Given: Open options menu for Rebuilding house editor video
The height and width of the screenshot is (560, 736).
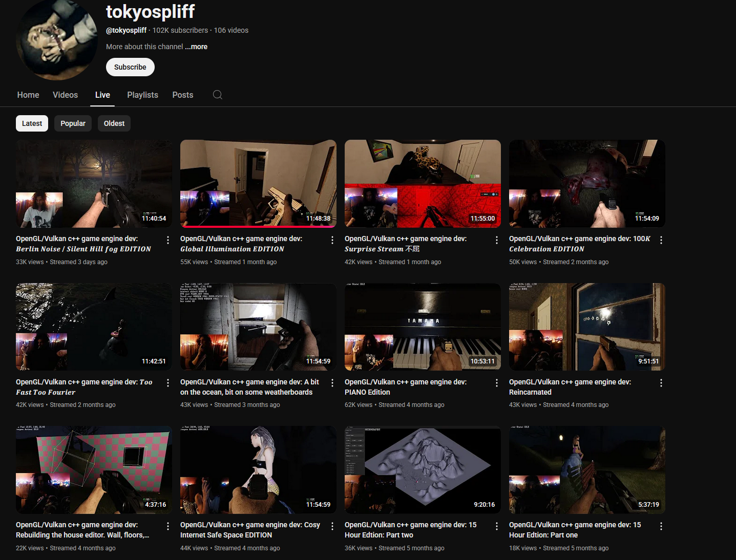Looking at the screenshot, I should click(x=168, y=526).
